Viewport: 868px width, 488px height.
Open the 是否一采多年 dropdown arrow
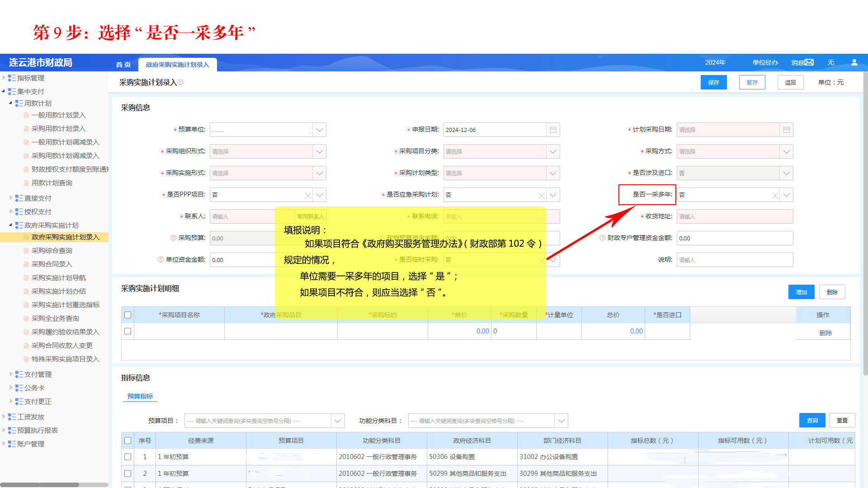tap(787, 195)
